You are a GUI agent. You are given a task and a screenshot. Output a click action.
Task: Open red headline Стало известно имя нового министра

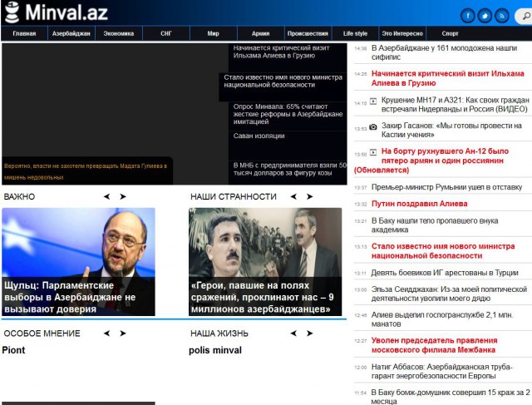[x=443, y=251]
